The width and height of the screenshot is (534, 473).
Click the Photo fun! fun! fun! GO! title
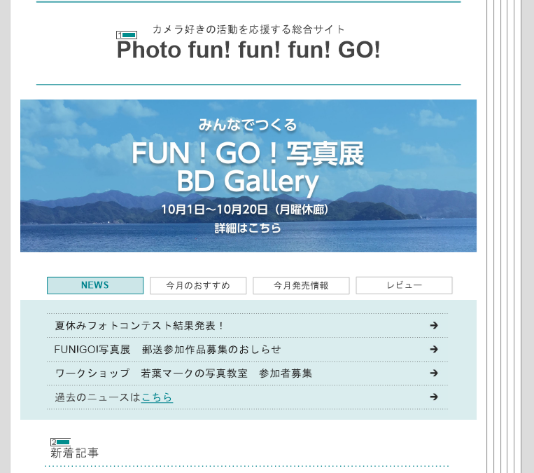point(249,50)
